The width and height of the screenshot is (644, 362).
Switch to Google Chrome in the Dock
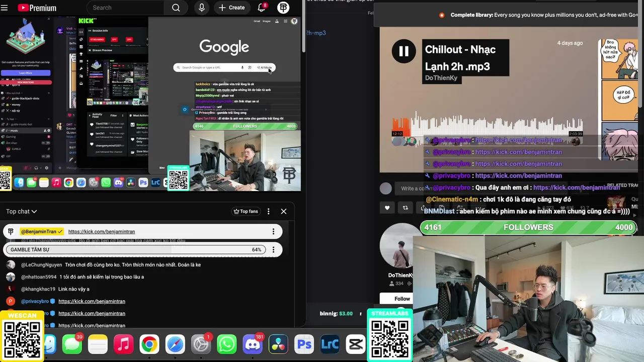[149, 345]
